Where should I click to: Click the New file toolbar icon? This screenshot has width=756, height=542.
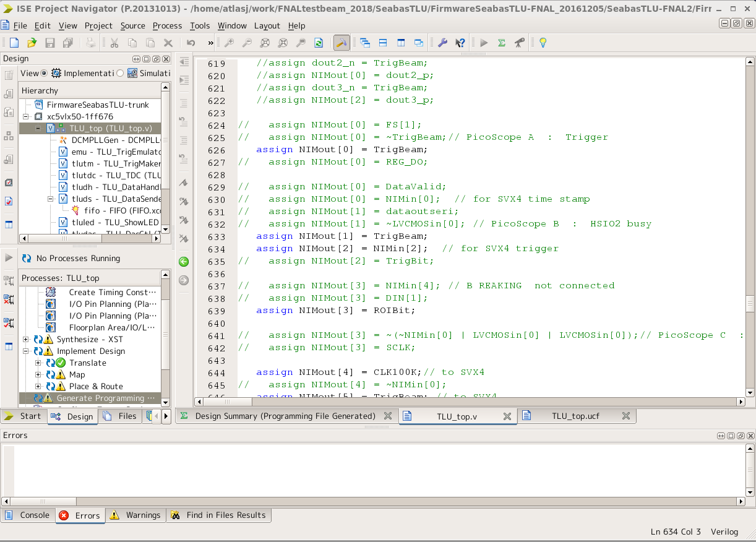(14, 43)
